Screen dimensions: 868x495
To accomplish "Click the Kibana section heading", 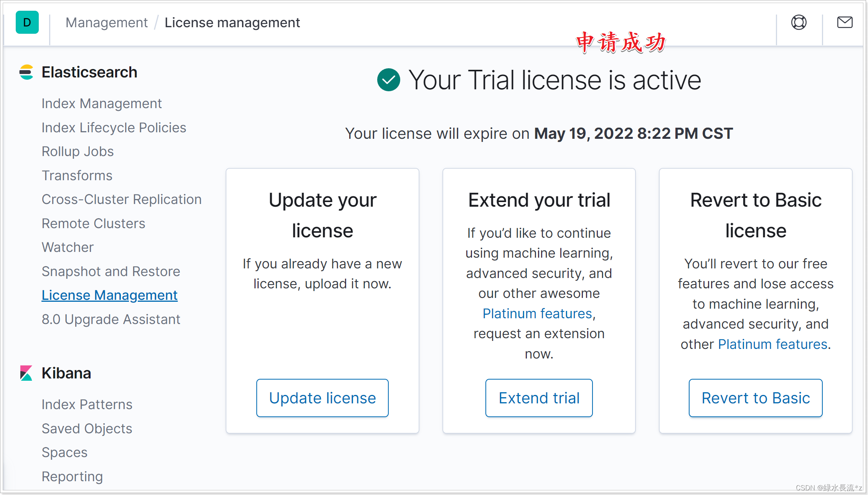I will click(x=66, y=373).
